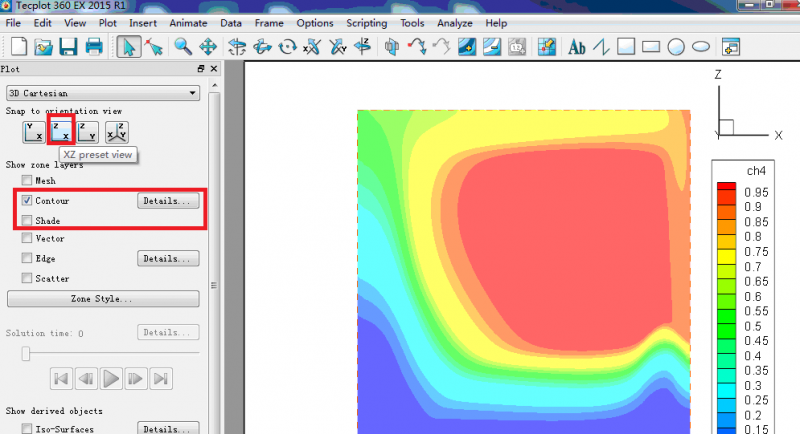
Task: Select the slice placement tool
Action: (392, 47)
